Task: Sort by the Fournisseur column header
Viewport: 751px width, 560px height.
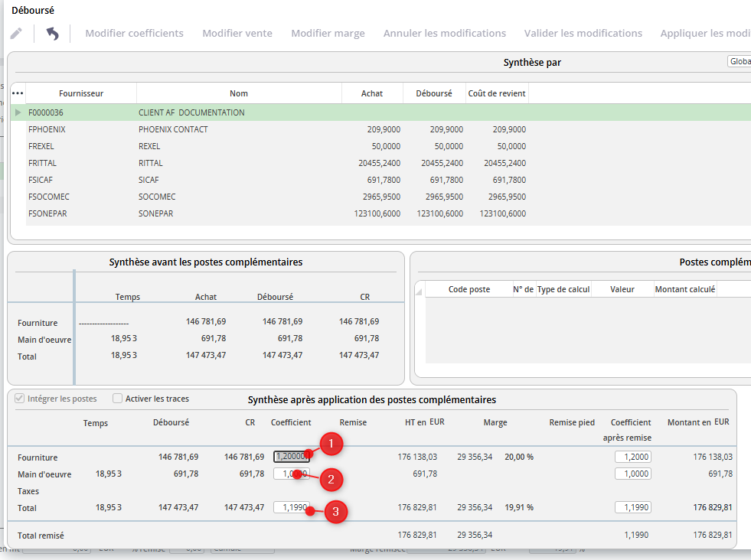Action: pyautogui.click(x=81, y=93)
